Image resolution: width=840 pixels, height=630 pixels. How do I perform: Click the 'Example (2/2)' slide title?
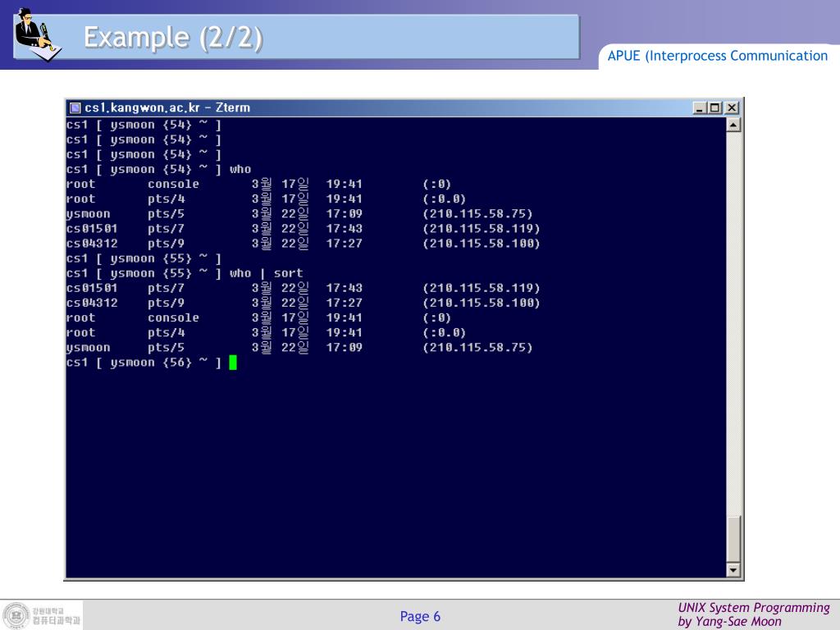tap(173, 38)
